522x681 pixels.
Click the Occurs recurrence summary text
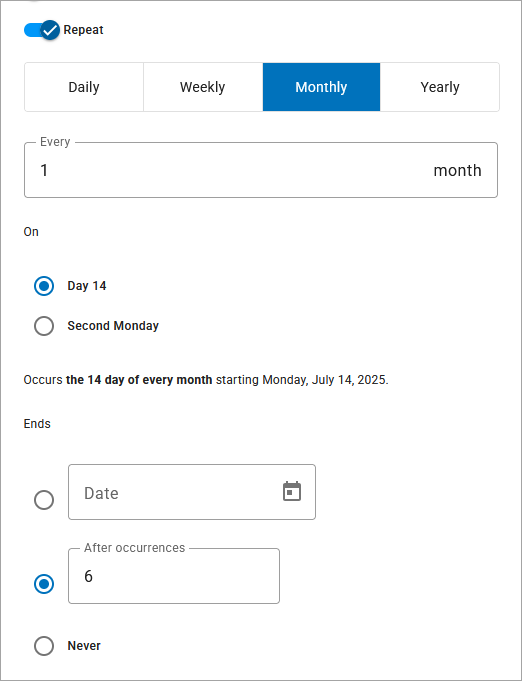pos(206,380)
